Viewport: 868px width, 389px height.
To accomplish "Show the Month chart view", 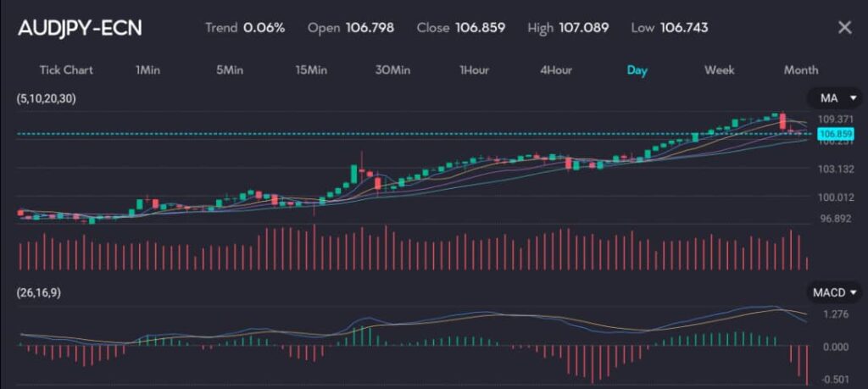I will [801, 70].
